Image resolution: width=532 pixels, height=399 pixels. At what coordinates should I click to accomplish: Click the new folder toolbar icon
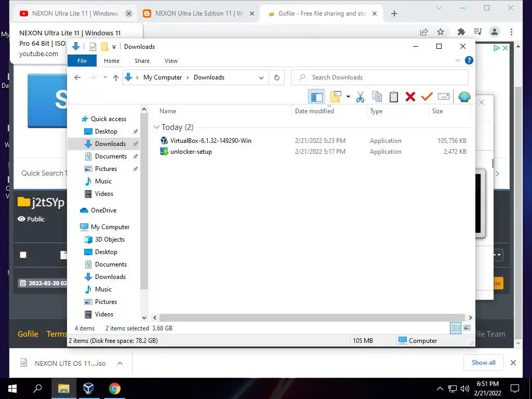pyautogui.click(x=336, y=97)
